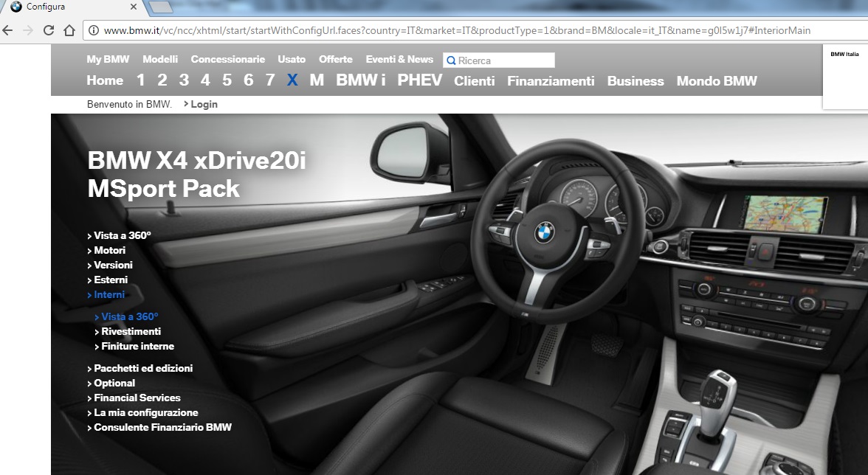The image size is (868, 475).
Task: Open Business section
Action: (635, 81)
